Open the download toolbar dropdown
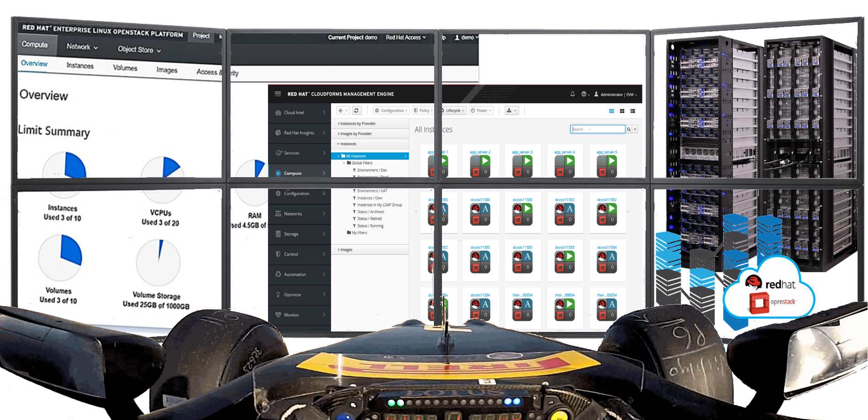 click(511, 110)
